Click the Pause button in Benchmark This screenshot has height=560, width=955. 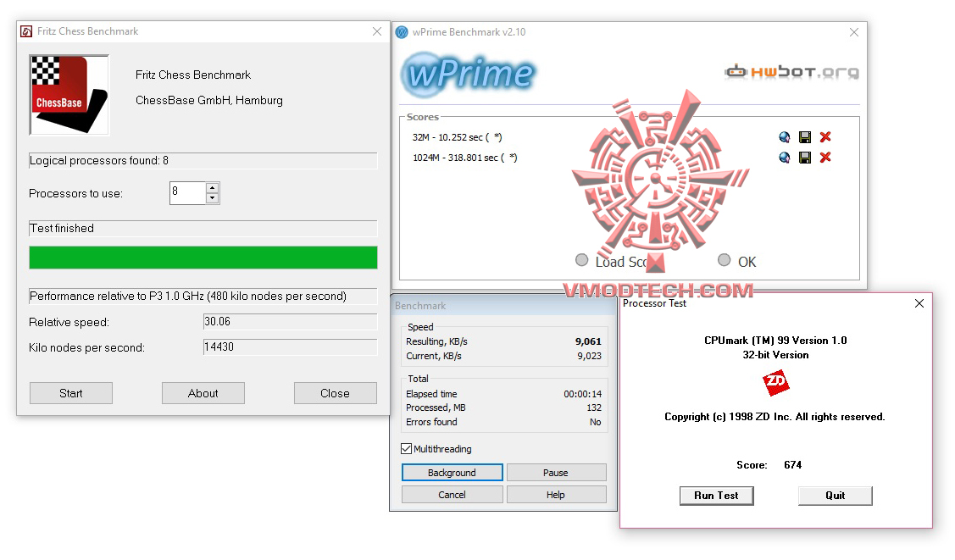tap(556, 473)
